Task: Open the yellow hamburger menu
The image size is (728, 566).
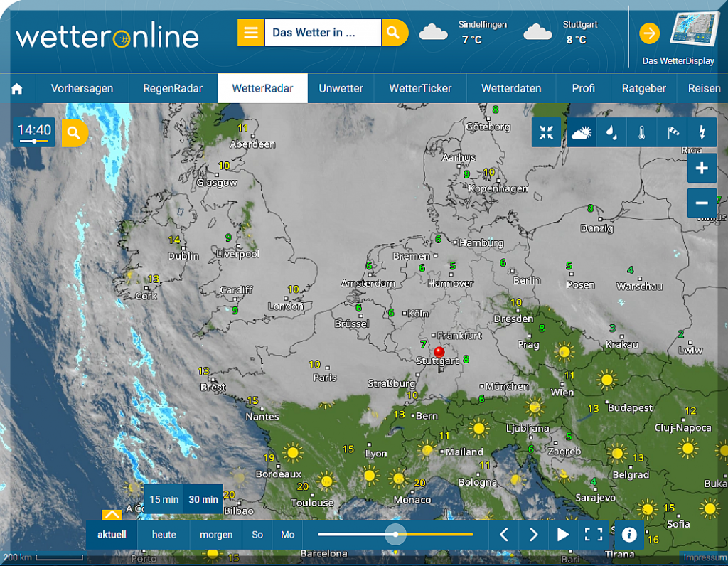Action: point(250,33)
